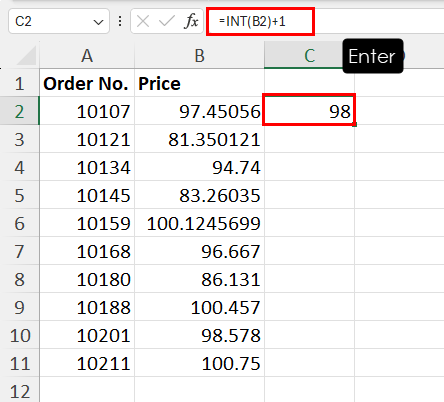Viewport: 444px width, 402px height.
Task: Select price cell 98.578
Action: (199, 335)
